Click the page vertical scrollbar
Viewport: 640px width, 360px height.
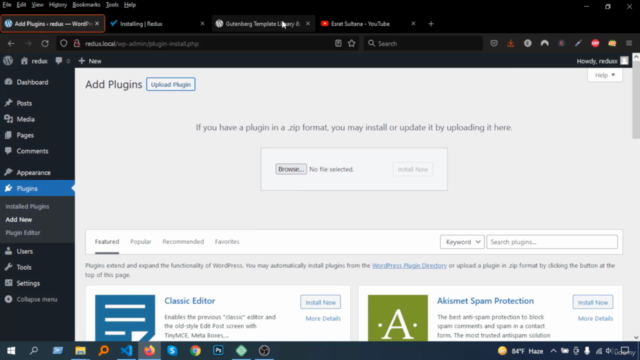tap(636, 197)
